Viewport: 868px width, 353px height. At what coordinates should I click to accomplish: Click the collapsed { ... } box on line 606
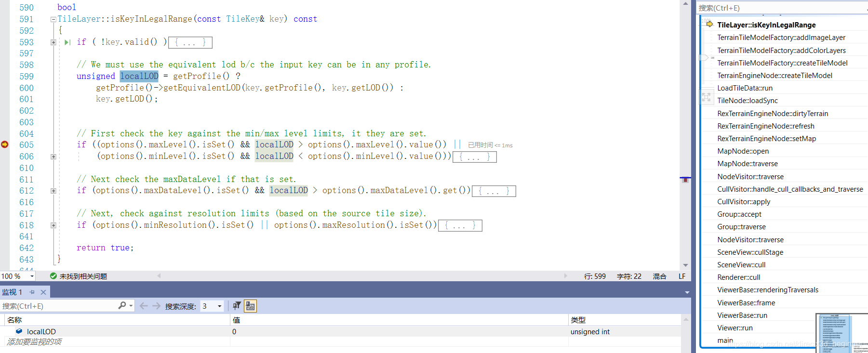[x=475, y=157]
